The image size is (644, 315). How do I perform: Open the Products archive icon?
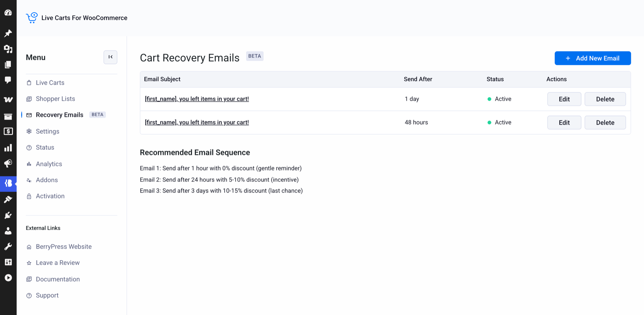8,116
